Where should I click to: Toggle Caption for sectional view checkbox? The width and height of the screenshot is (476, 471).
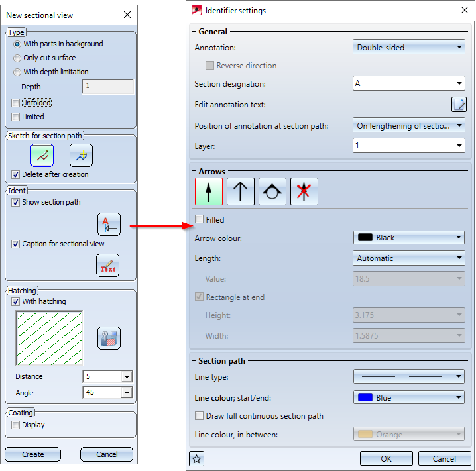click(15, 244)
